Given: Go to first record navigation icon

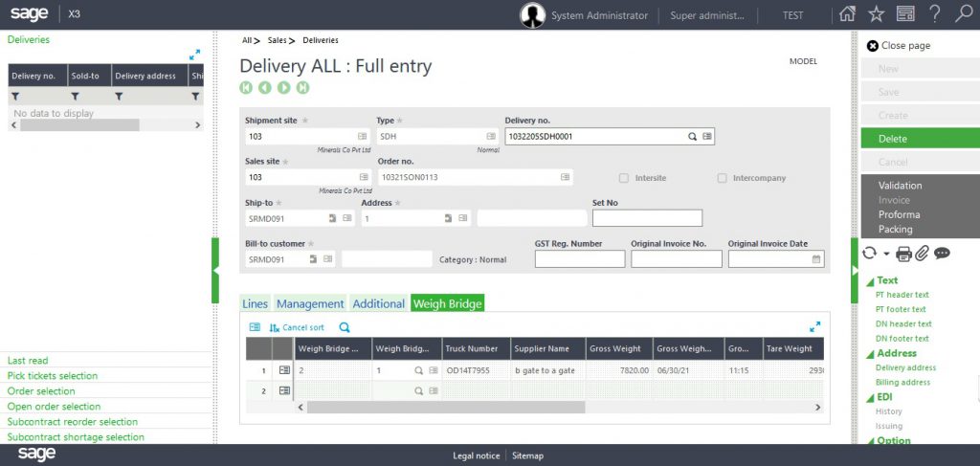Looking at the screenshot, I should tap(246, 87).
